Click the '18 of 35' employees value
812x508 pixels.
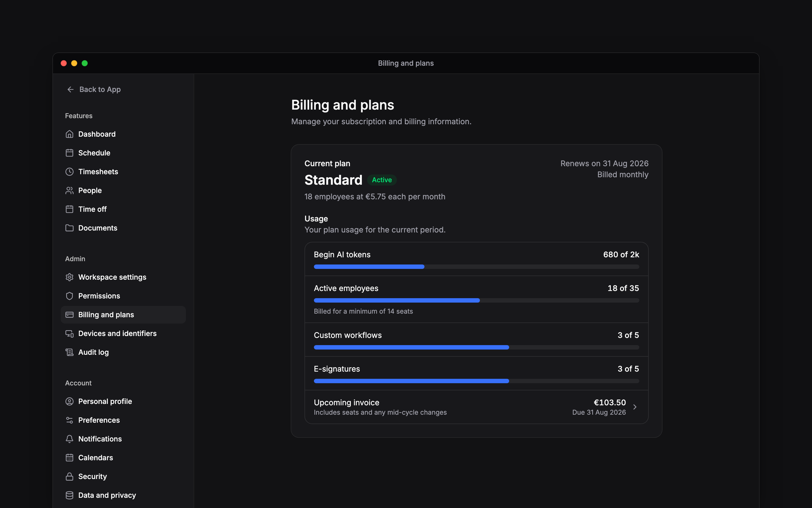click(623, 288)
